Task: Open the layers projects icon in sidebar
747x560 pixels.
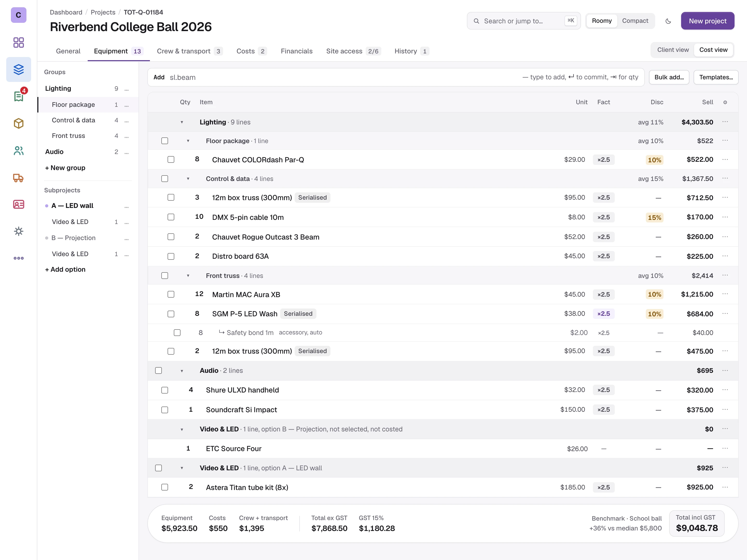Action: tap(19, 69)
